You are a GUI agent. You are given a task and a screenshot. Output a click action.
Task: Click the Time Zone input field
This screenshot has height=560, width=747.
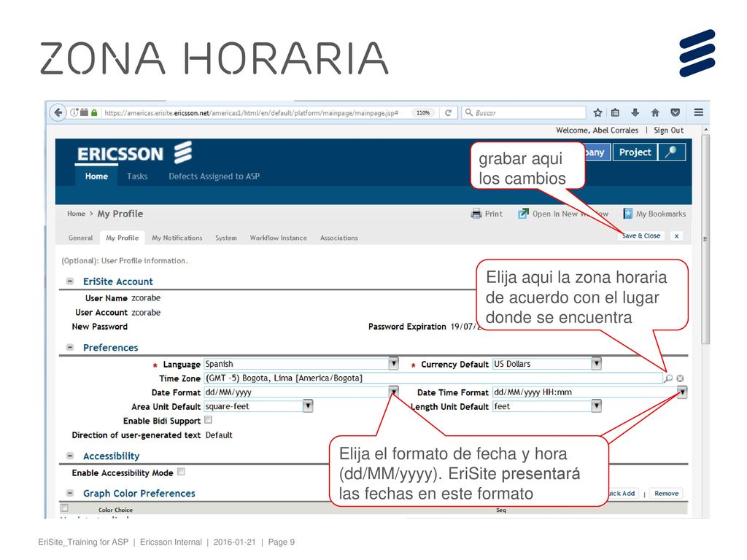(x=433, y=378)
